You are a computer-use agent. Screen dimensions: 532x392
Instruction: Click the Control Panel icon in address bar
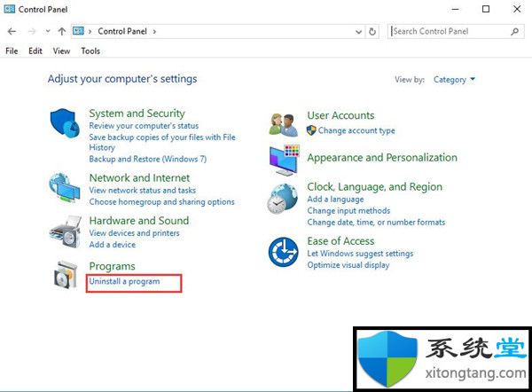coord(78,31)
